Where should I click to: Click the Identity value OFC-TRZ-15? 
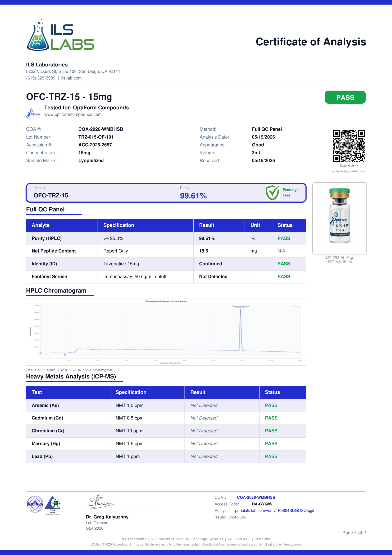pyautogui.click(x=51, y=195)
